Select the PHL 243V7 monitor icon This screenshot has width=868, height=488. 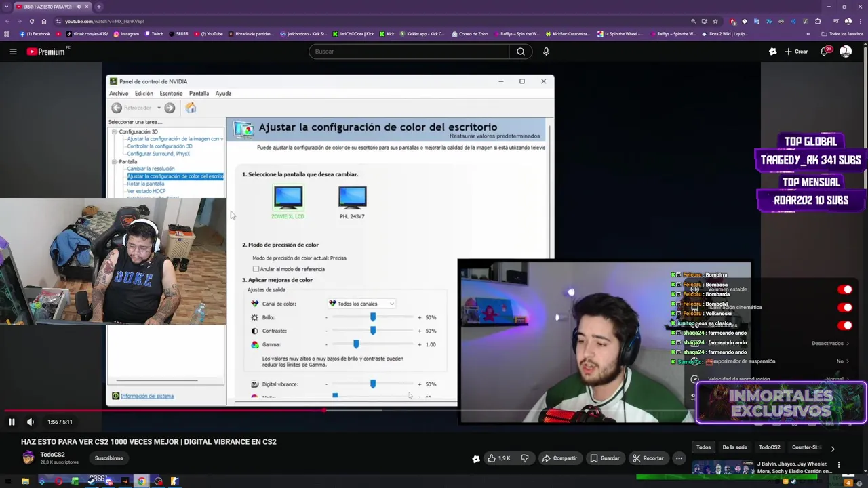point(352,198)
